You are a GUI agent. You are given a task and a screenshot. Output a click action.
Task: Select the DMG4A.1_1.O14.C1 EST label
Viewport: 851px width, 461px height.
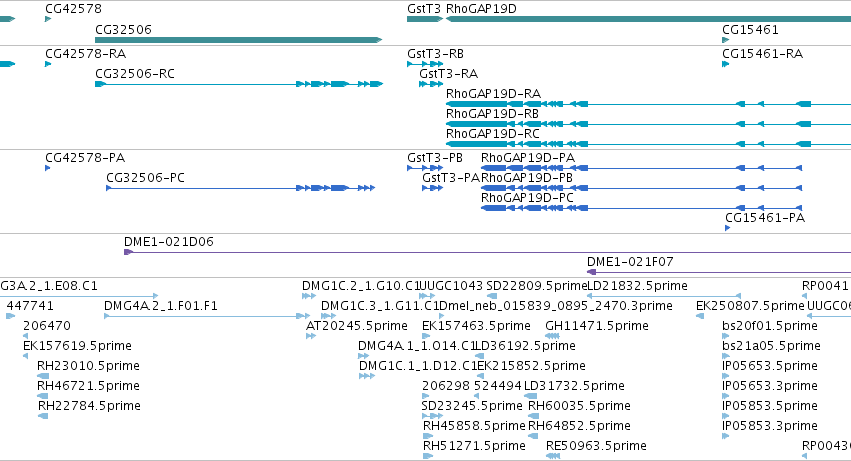[x=416, y=346]
